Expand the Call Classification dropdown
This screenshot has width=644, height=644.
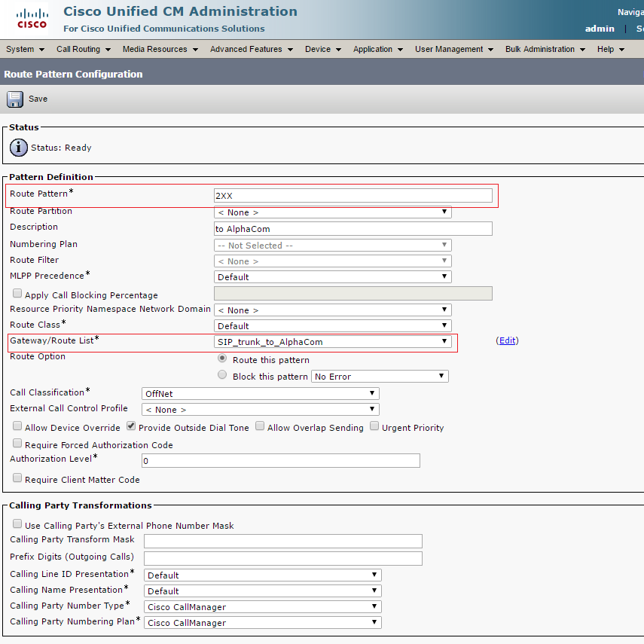(260, 393)
